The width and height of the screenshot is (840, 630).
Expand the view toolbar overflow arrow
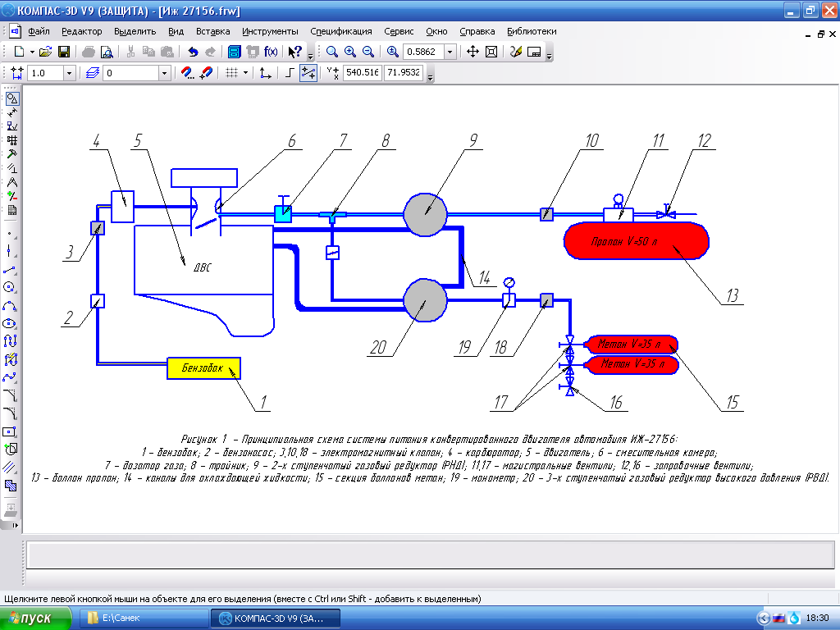(549, 56)
